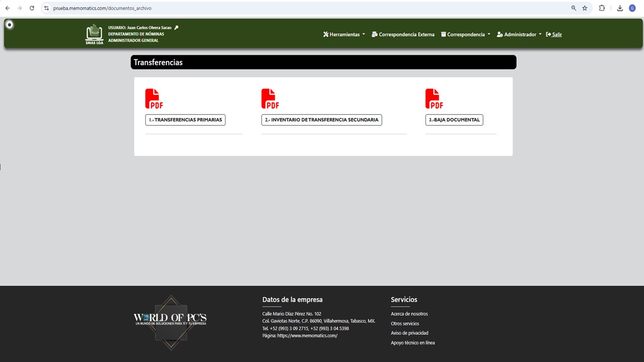Viewport: 644px width, 362px height.
Task: Click the key icon beside the username
Action: pos(176,28)
